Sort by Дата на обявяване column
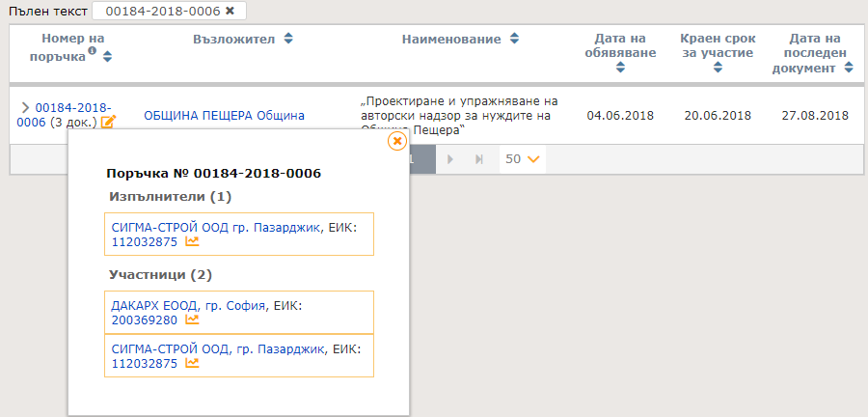 tap(620, 68)
